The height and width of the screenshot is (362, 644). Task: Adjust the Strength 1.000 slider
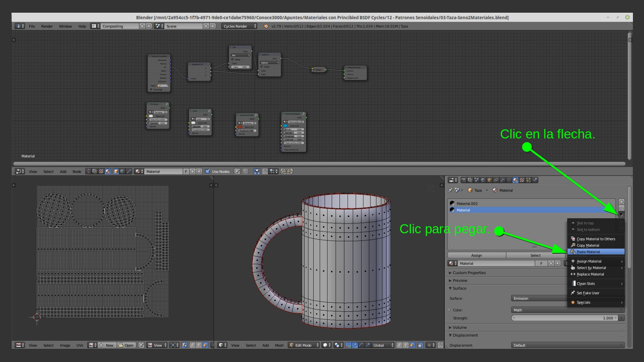point(565,318)
